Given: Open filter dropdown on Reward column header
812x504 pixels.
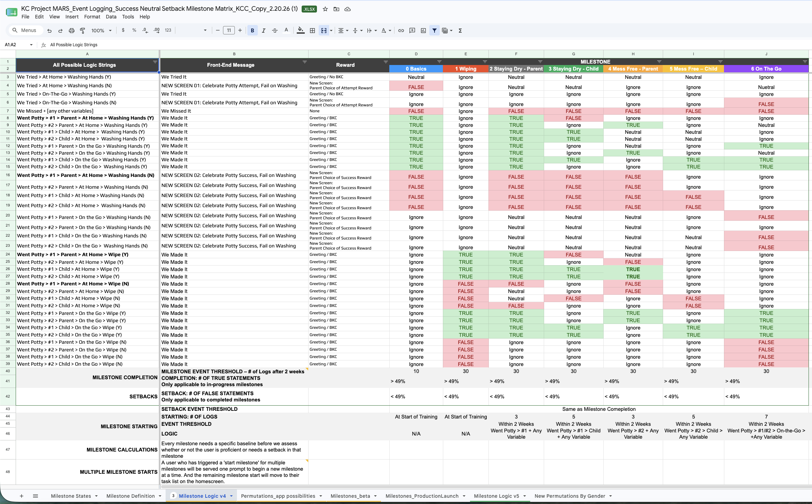Looking at the screenshot, I should 385,62.
